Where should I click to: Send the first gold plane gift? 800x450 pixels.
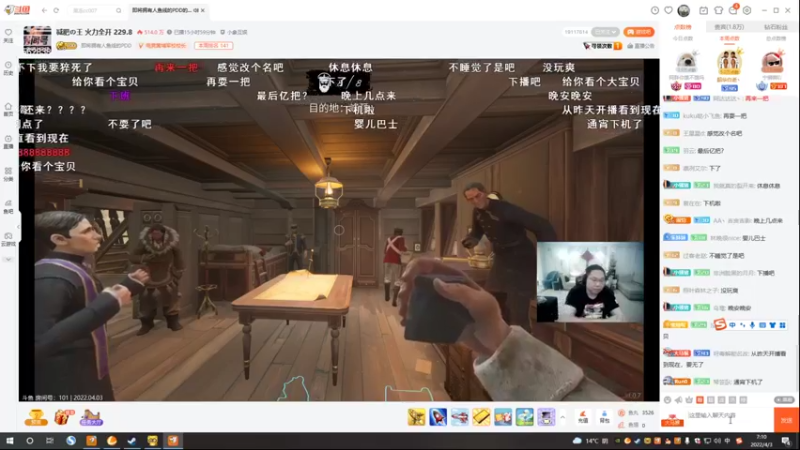click(416, 417)
